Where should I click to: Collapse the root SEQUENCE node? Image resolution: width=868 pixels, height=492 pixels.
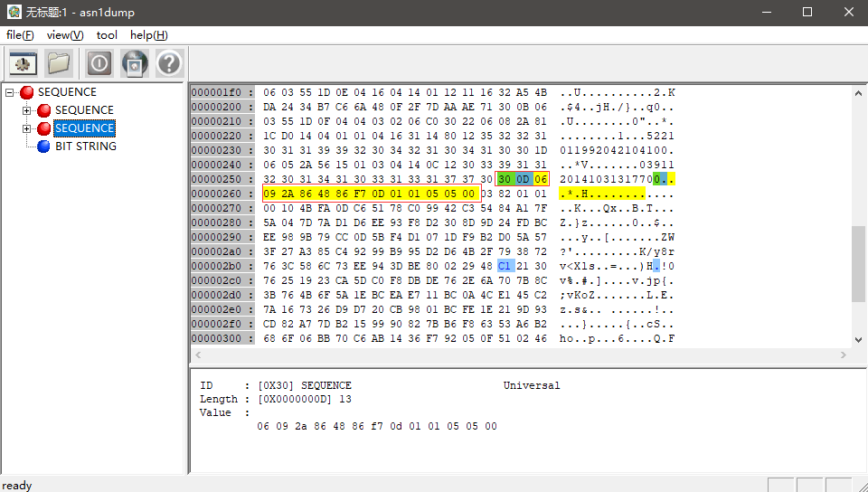point(9,92)
